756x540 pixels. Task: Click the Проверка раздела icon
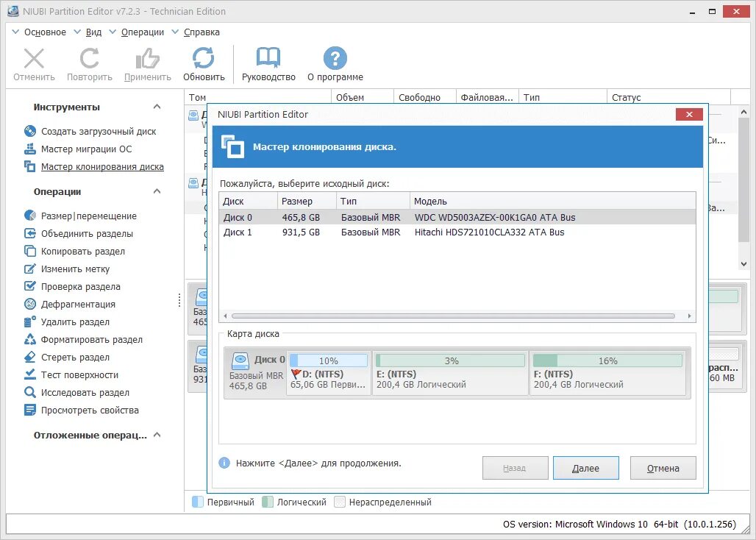click(x=30, y=286)
